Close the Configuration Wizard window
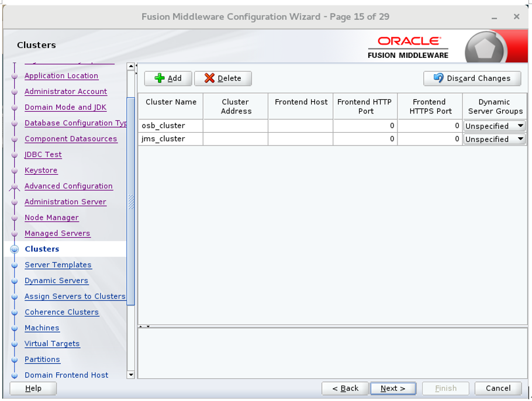Viewport: 532px width, 401px height. pyautogui.click(x=516, y=16)
